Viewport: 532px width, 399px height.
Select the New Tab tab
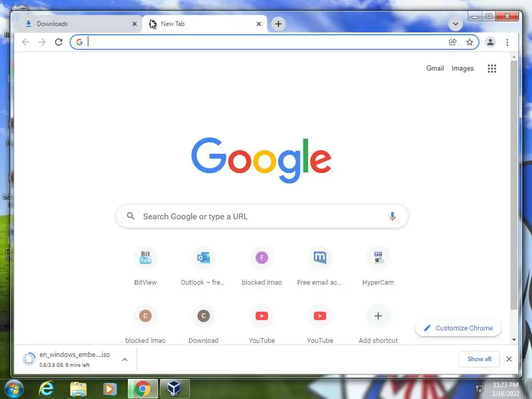click(x=204, y=24)
